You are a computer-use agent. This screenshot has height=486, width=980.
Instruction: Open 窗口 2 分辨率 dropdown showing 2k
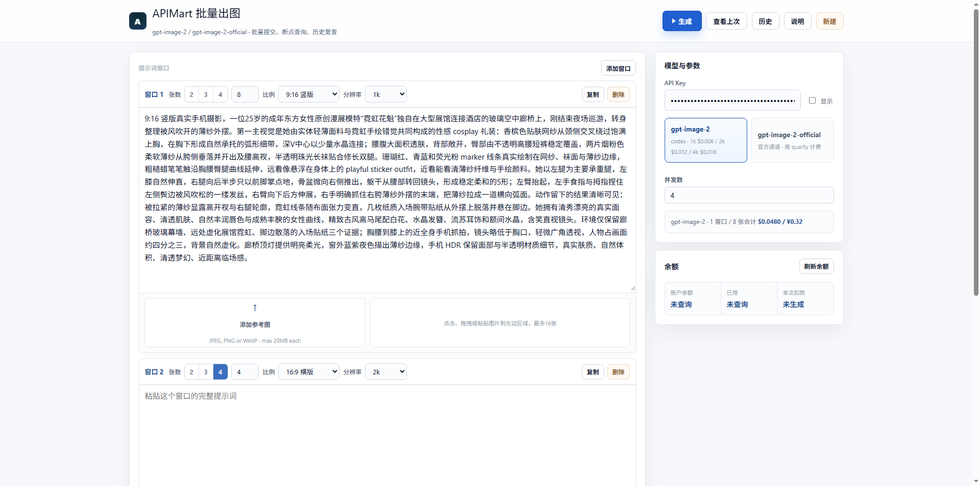(x=386, y=372)
